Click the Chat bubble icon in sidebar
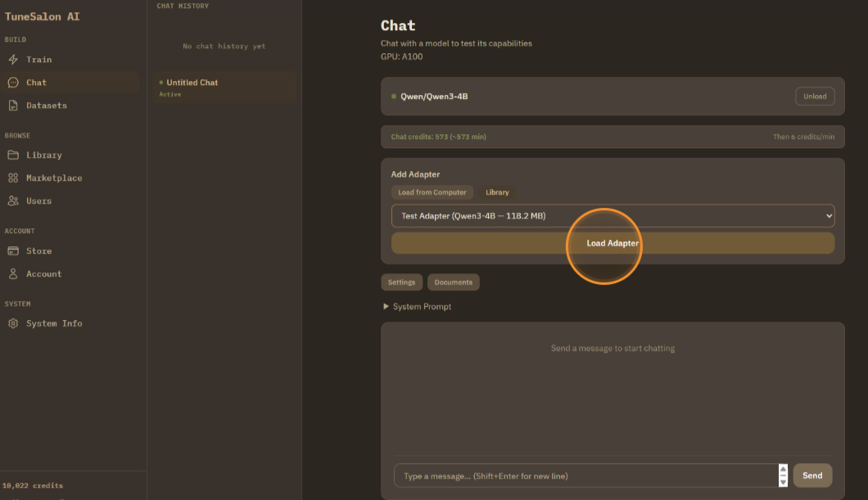Viewport: 868px width, 500px height. [13, 83]
